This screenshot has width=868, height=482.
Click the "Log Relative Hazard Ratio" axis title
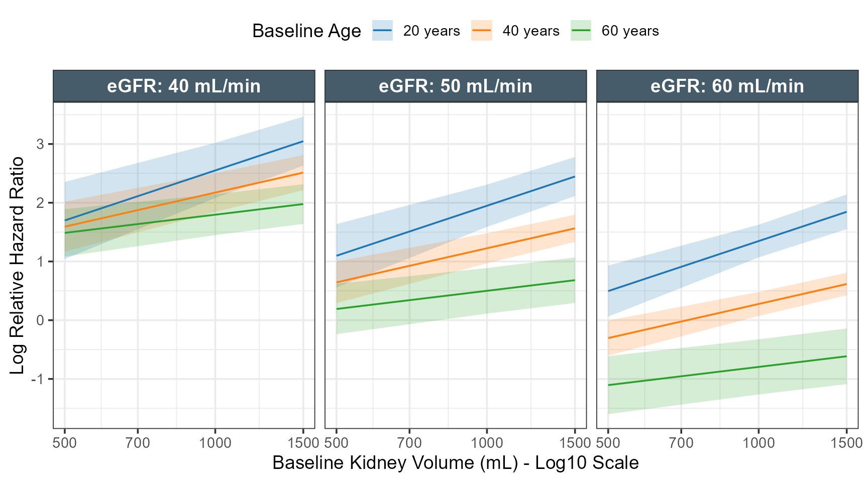pos(18,265)
